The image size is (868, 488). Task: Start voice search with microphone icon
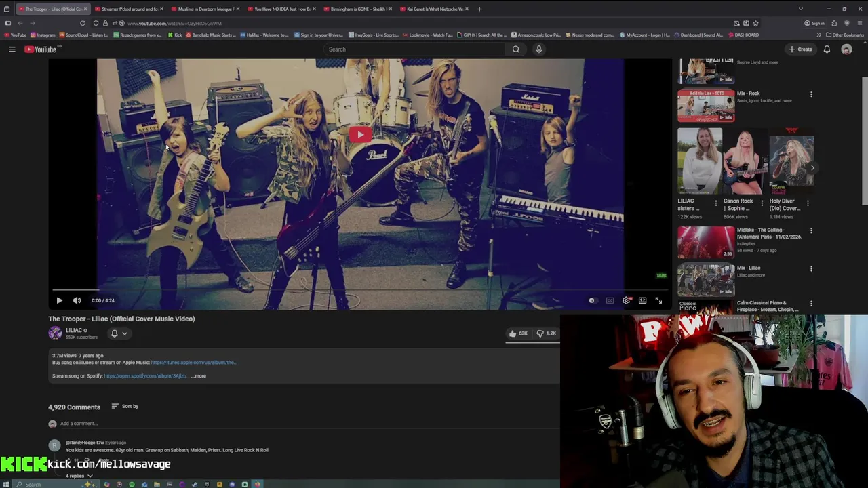[x=539, y=49]
